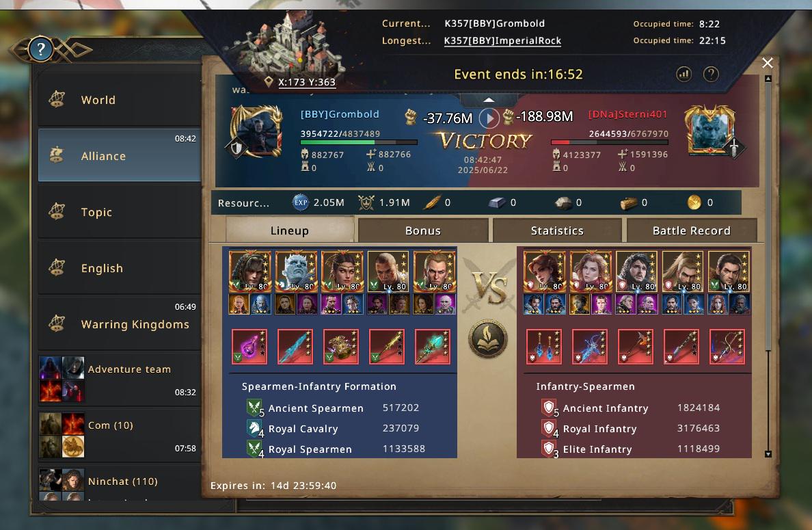Open the book emblem below VS
Viewport: 812px width, 530px height.
pyautogui.click(x=488, y=339)
